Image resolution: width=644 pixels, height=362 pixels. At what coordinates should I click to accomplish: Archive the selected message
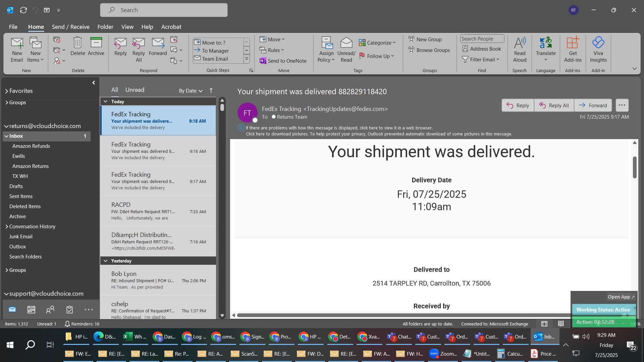[x=96, y=46]
